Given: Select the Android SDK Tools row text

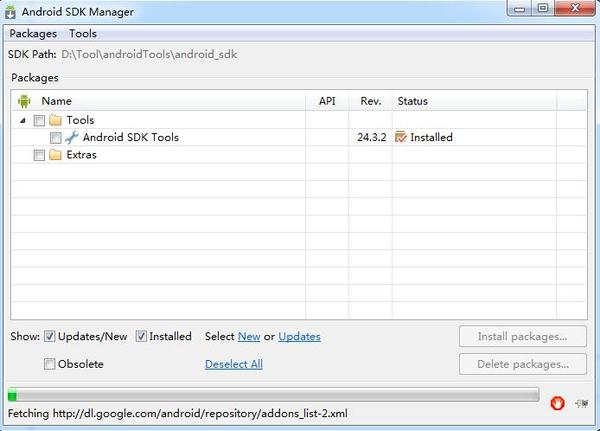Looking at the screenshot, I should pos(131,137).
